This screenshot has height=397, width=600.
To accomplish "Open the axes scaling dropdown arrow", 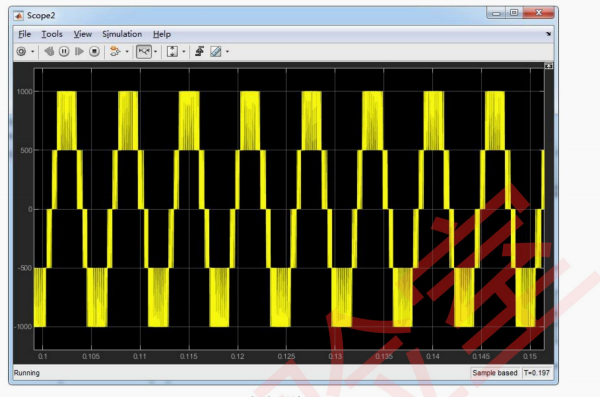I will [x=184, y=51].
